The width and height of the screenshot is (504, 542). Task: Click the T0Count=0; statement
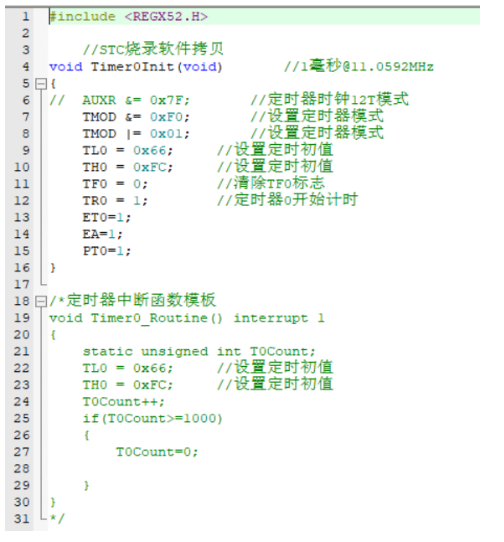(157, 452)
